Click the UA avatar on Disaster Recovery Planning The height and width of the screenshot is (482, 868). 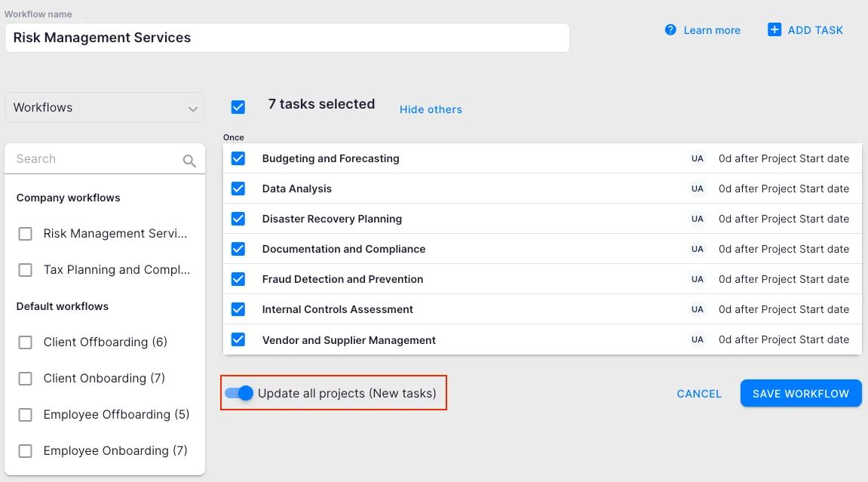698,219
